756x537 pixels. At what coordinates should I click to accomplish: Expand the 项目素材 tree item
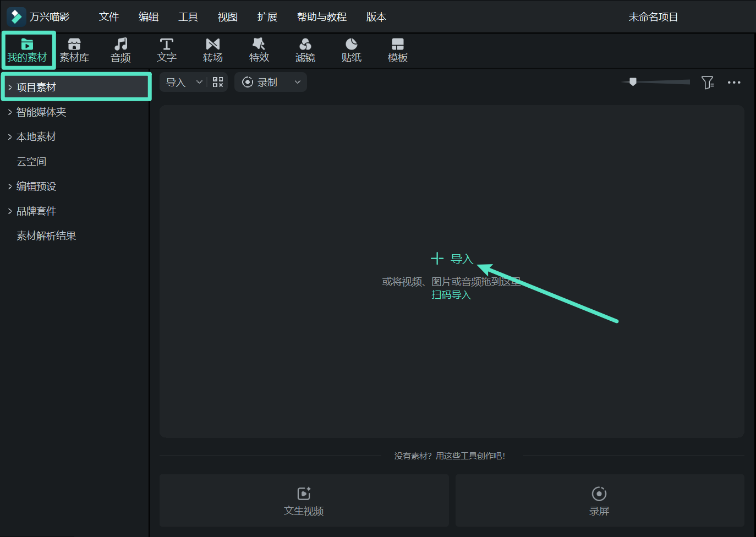click(x=10, y=87)
